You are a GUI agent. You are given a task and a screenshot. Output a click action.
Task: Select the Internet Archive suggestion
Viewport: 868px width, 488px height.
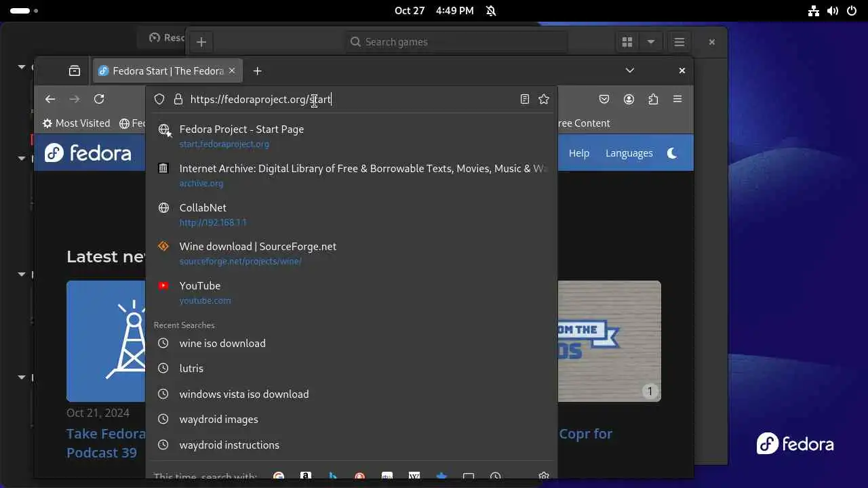[352, 175]
